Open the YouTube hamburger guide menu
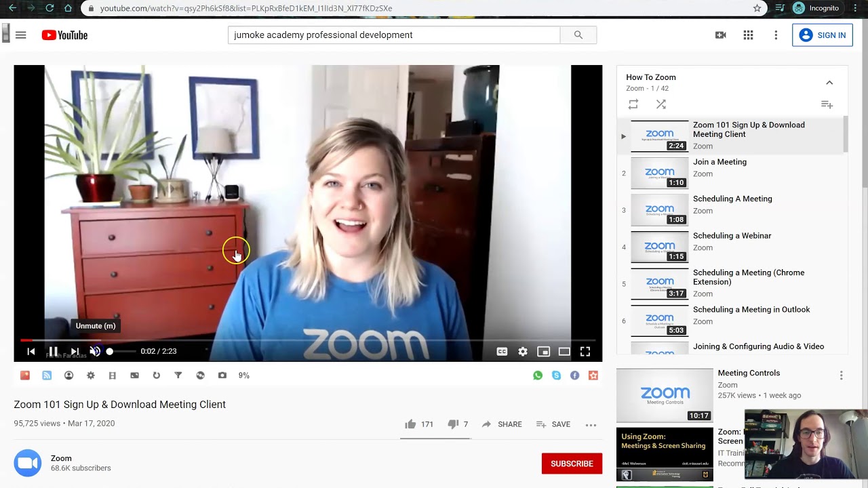 pyautogui.click(x=21, y=35)
